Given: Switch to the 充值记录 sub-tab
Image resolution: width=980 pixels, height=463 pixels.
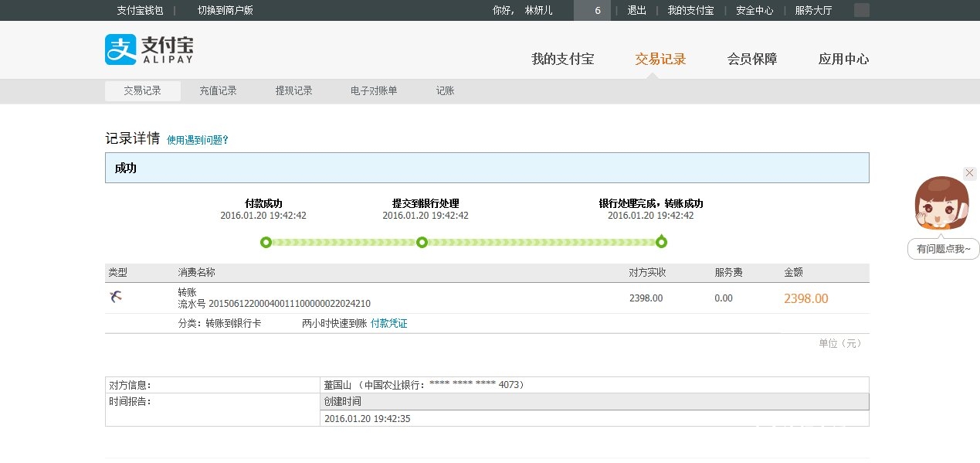Looking at the screenshot, I should (x=218, y=91).
